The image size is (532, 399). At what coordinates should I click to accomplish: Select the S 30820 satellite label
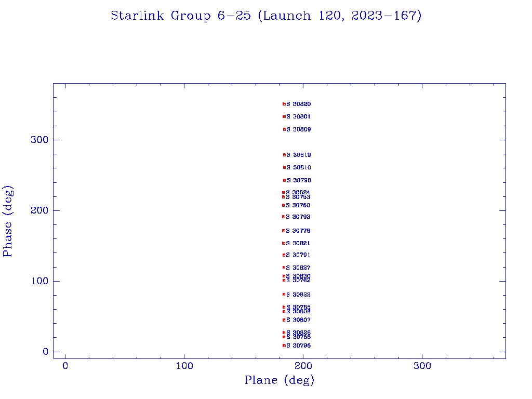(299, 104)
